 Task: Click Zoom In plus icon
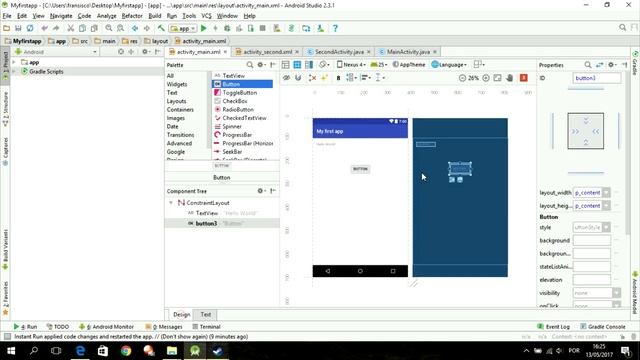[486, 78]
